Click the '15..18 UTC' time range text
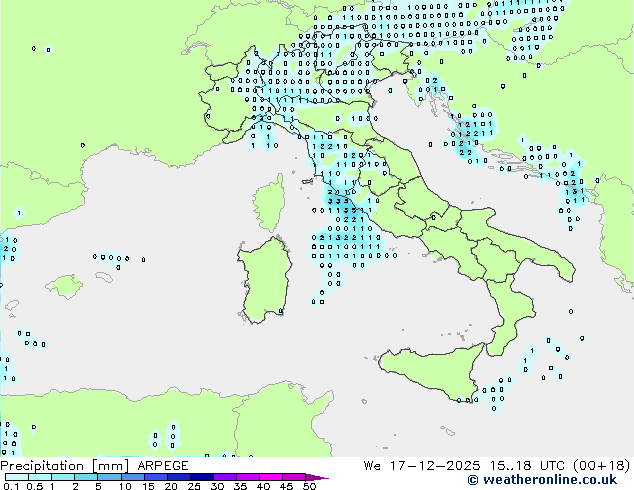 [x=527, y=466]
